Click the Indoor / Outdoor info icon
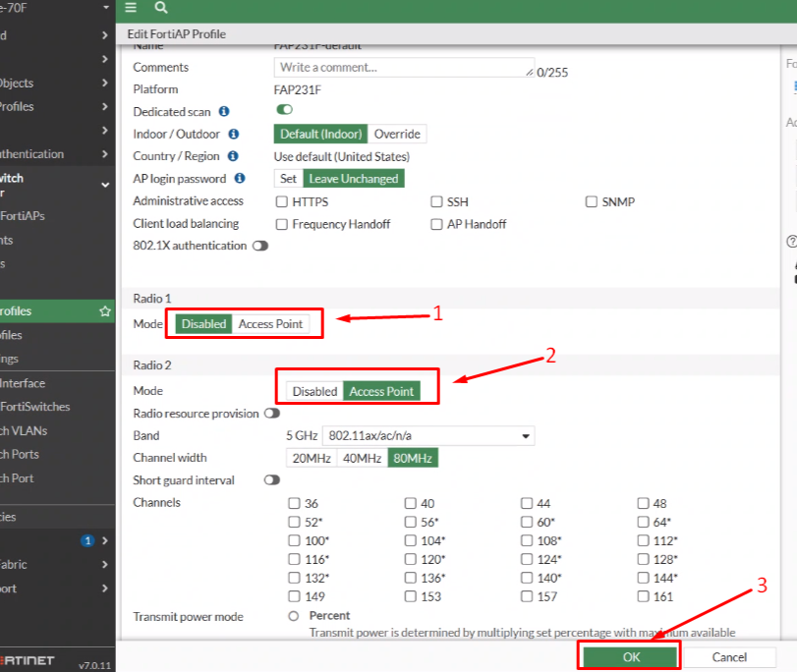The height and width of the screenshot is (672, 797). 233,134
